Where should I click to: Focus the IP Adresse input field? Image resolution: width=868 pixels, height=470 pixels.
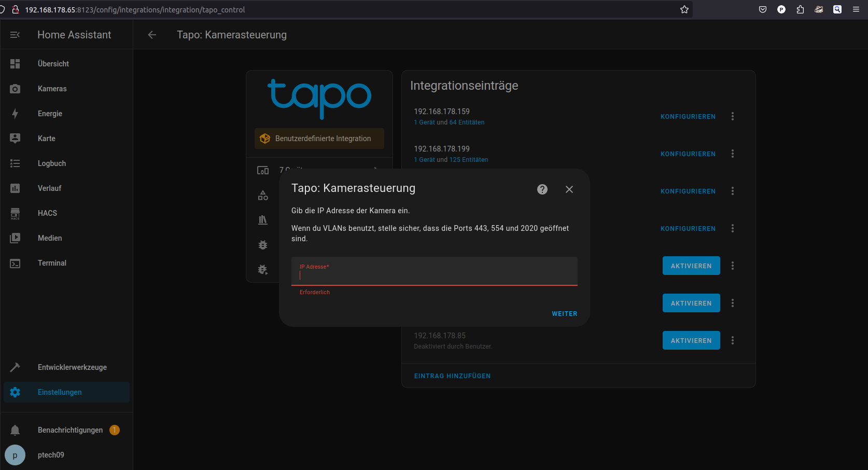click(434, 275)
